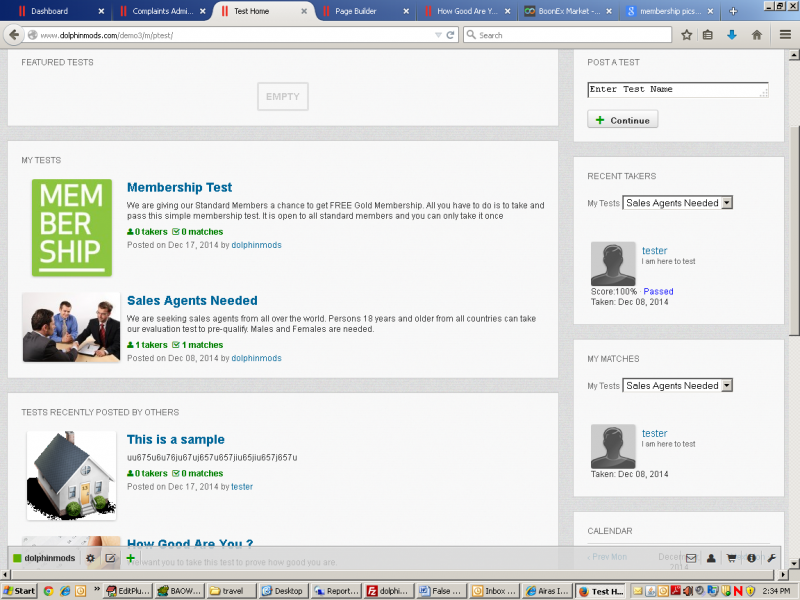Open tester profile name in My Matches
This screenshot has height=600, width=800.
(655, 433)
